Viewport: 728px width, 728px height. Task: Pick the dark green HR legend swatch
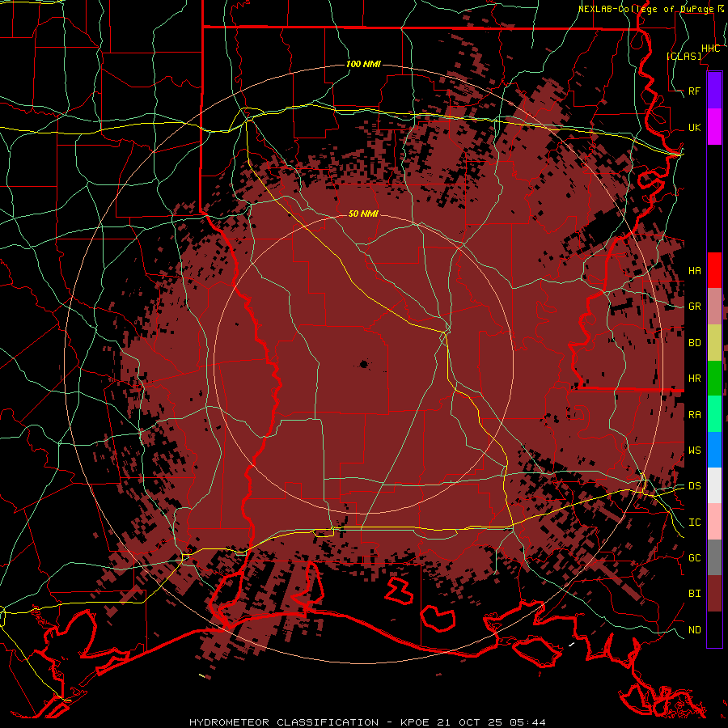click(x=714, y=378)
